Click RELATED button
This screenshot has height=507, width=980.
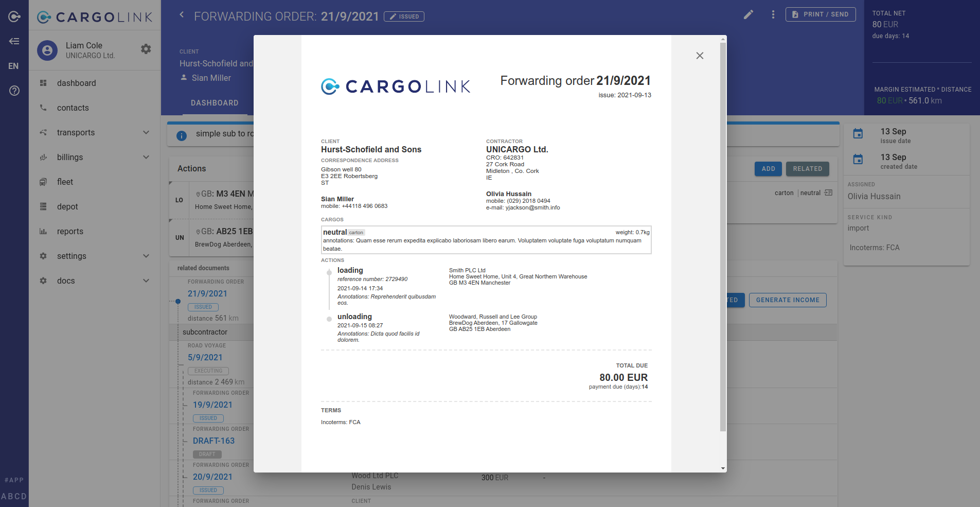point(807,169)
